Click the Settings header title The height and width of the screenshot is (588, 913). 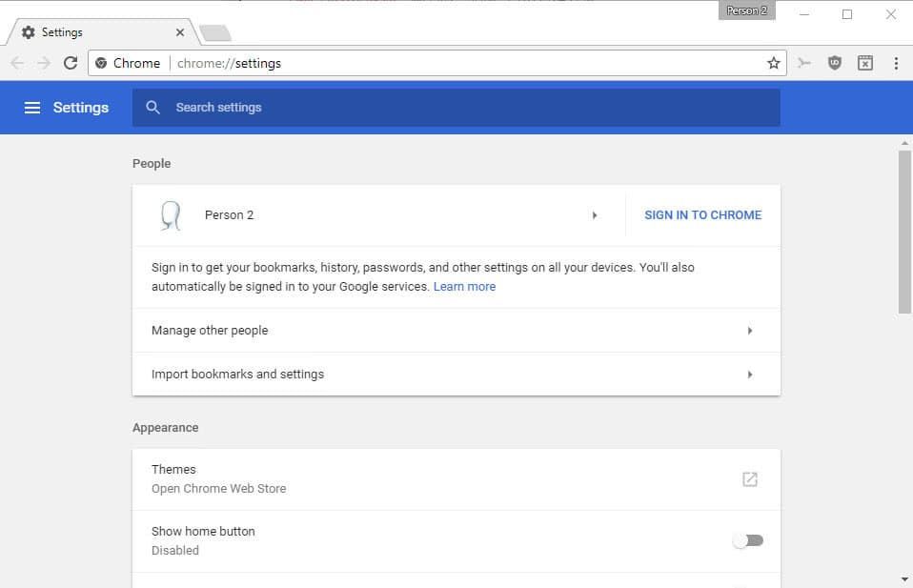(81, 108)
